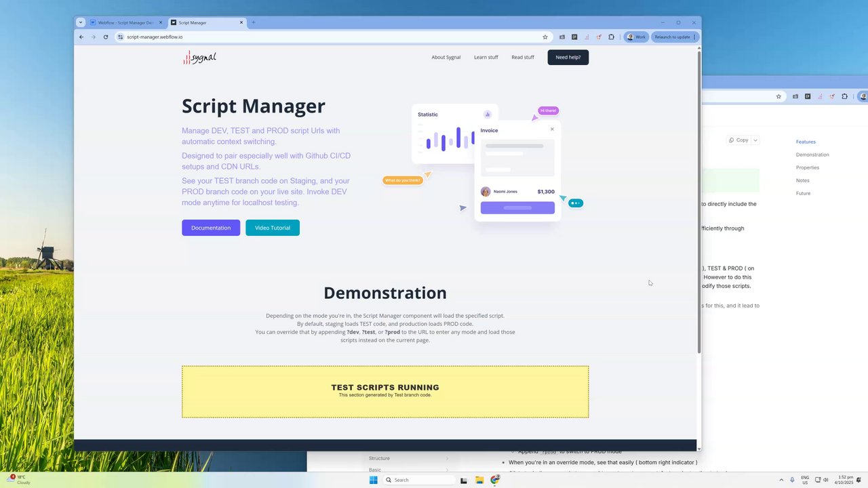Select Notes in background window outline
Screen dimensions: 868x488
click(x=803, y=180)
